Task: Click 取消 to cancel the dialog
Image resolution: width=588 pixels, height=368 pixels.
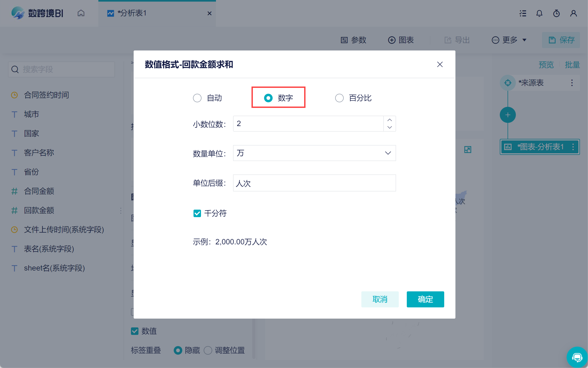Action: click(x=380, y=299)
